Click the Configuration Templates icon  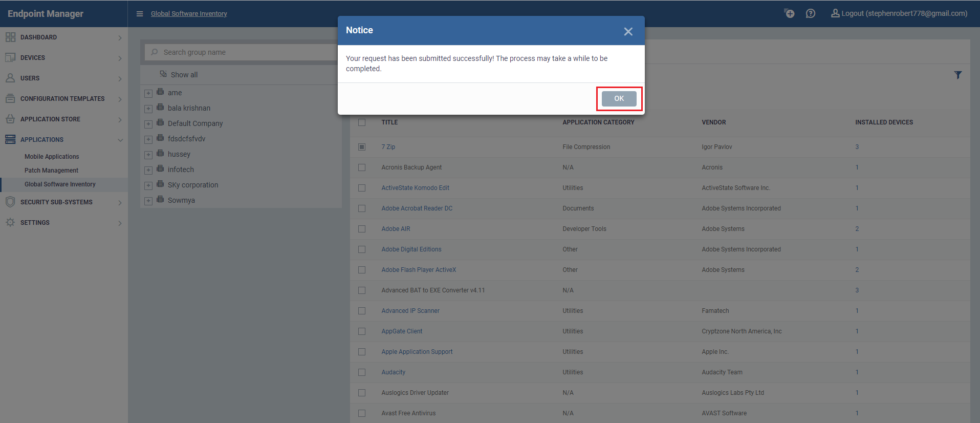(x=10, y=98)
